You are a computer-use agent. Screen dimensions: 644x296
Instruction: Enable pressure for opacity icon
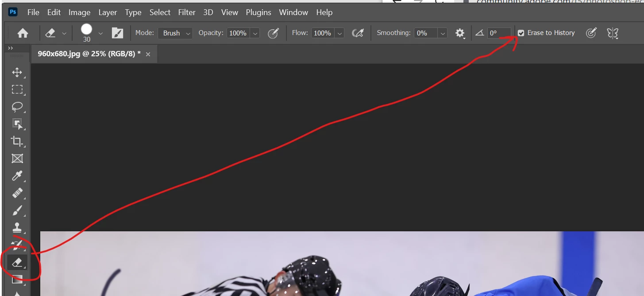[273, 33]
